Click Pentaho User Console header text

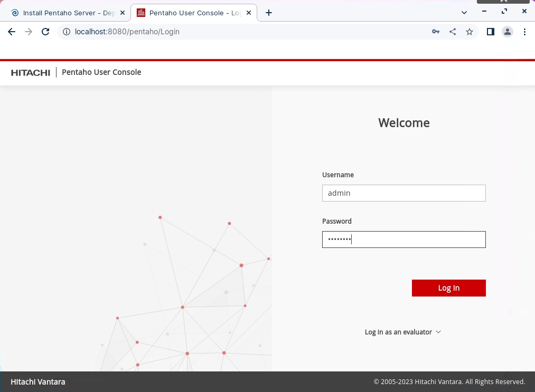pyautogui.click(x=101, y=72)
